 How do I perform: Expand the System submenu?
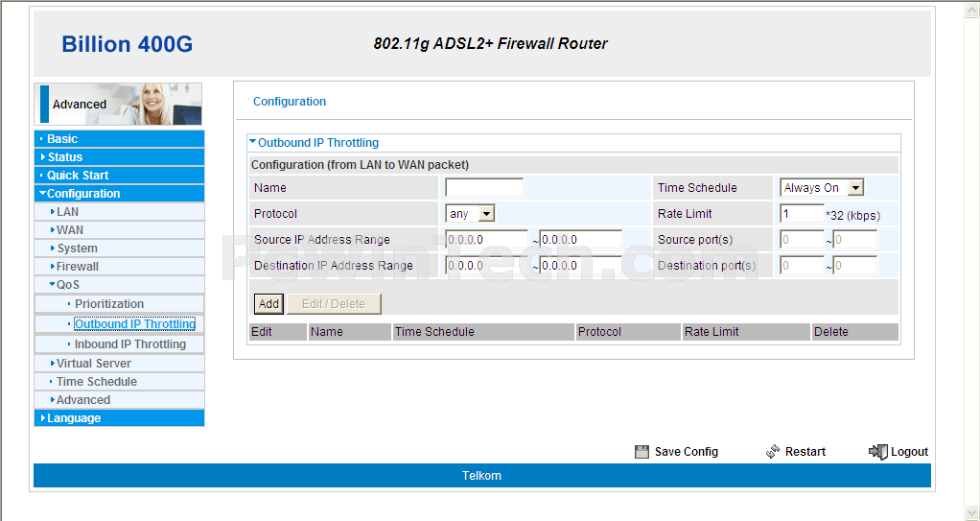(x=119, y=249)
